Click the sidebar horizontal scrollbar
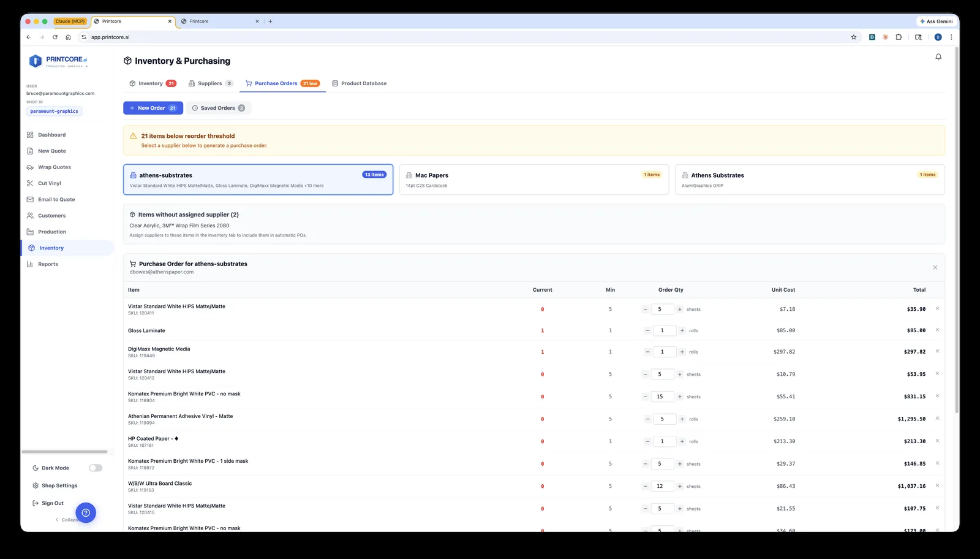980x559 pixels. coord(64,452)
